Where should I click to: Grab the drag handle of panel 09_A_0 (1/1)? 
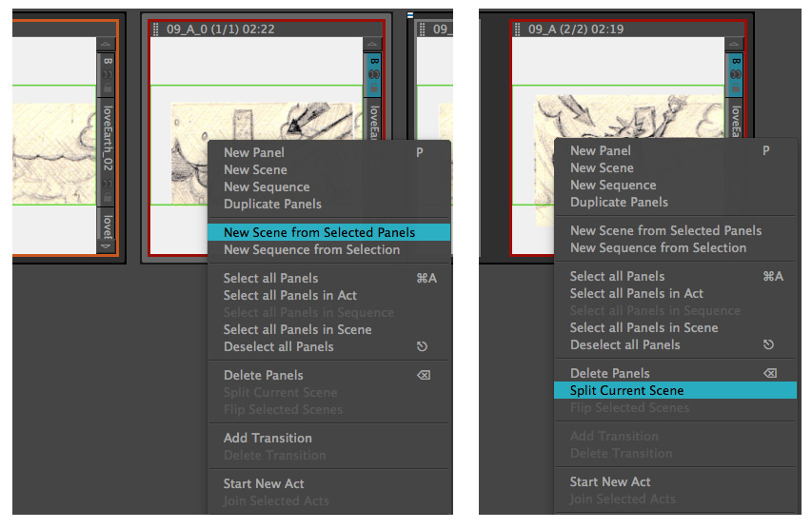pos(157,29)
